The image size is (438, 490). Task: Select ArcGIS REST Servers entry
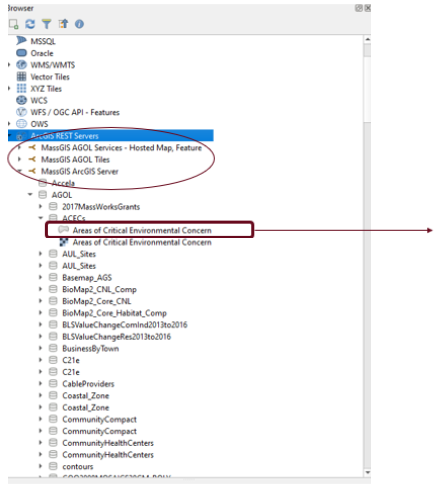[x=110, y=136]
